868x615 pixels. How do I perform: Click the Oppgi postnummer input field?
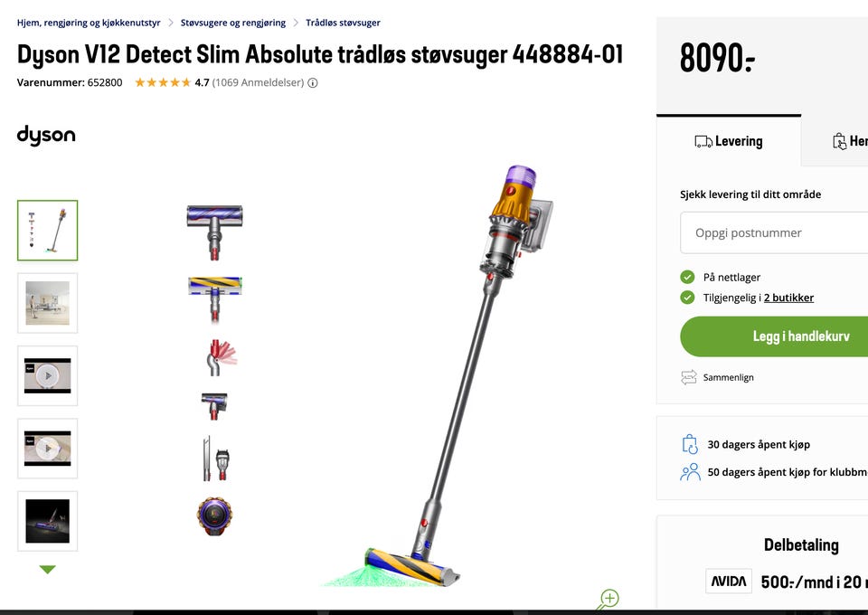pyautogui.click(x=774, y=233)
